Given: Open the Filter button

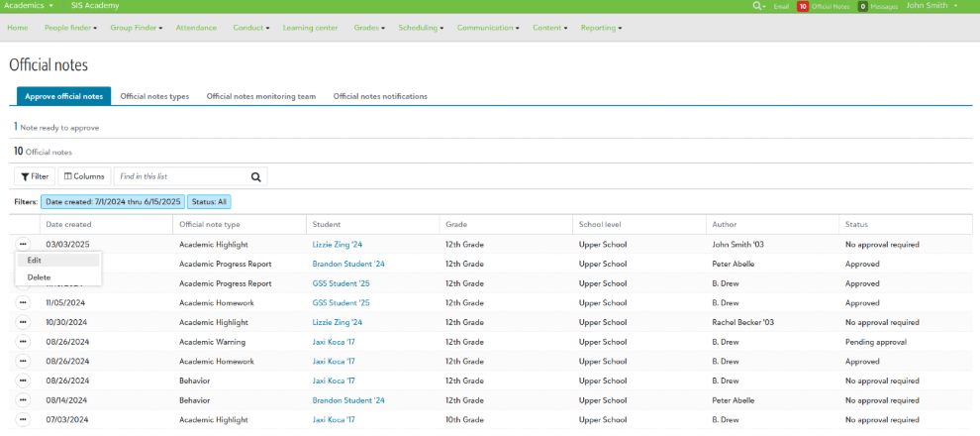Looking at the screenshot, I should coord(35,176).
